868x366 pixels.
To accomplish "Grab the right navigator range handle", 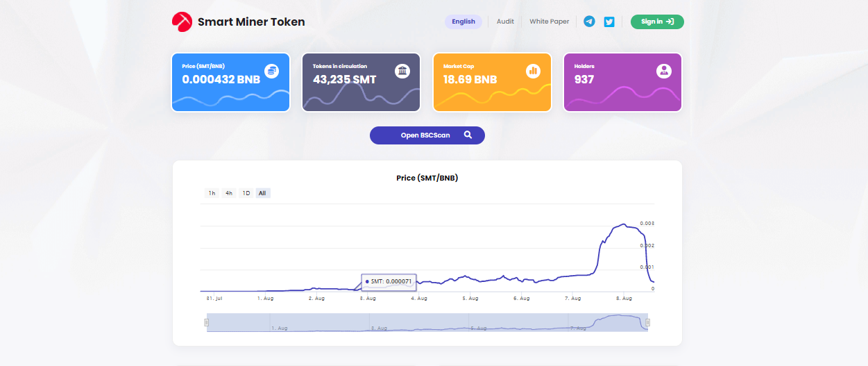I will click(648, 322).
